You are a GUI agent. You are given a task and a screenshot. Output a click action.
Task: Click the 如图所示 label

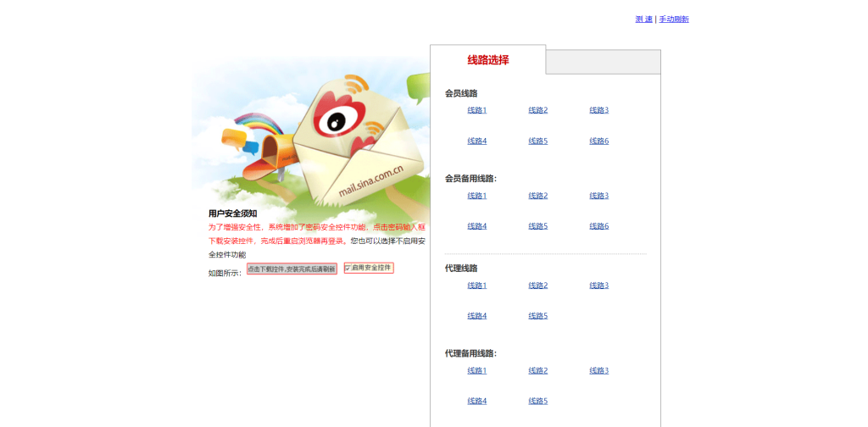225,274
